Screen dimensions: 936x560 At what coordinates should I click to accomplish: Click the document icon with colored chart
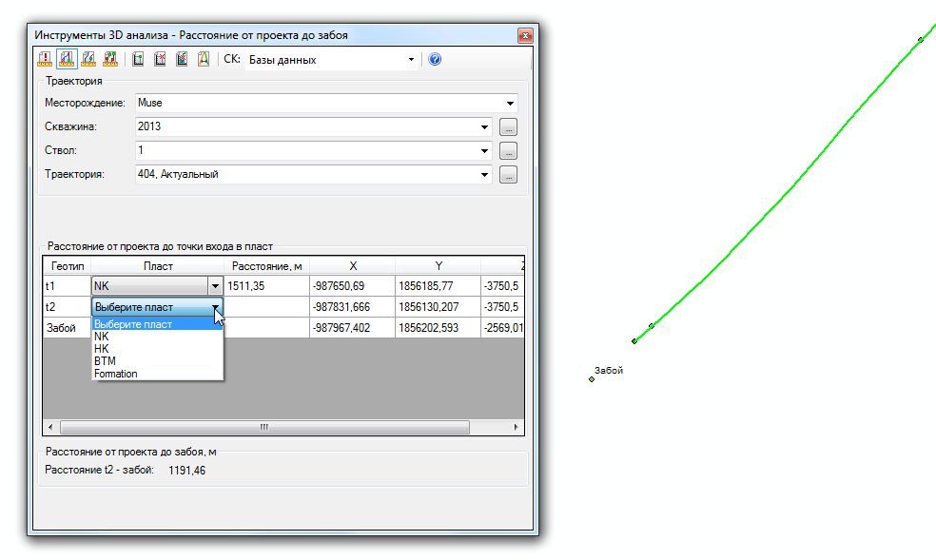(x=182, y=59)
